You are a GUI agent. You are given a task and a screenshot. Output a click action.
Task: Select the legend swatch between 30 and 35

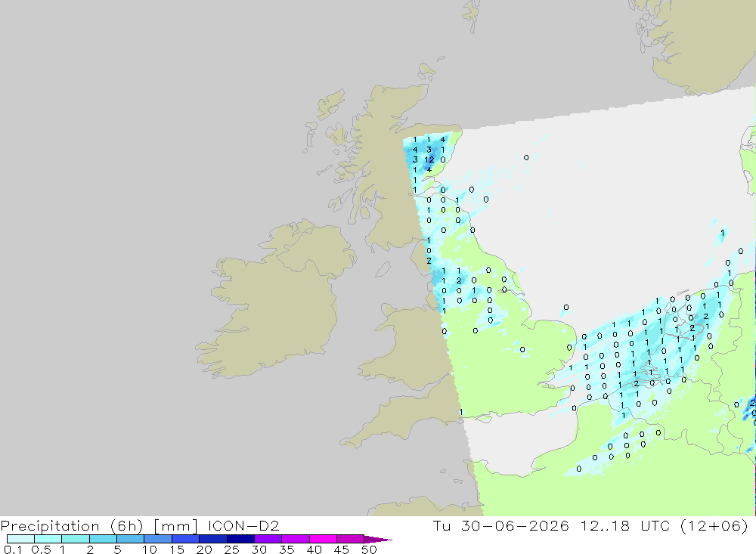tap(268, 539)
